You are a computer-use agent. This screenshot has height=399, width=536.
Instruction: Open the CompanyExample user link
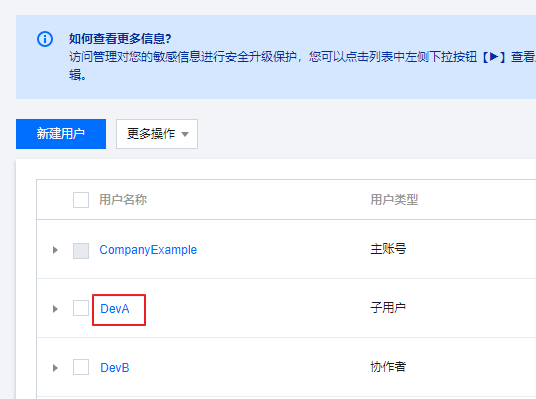tap(148, 250)
